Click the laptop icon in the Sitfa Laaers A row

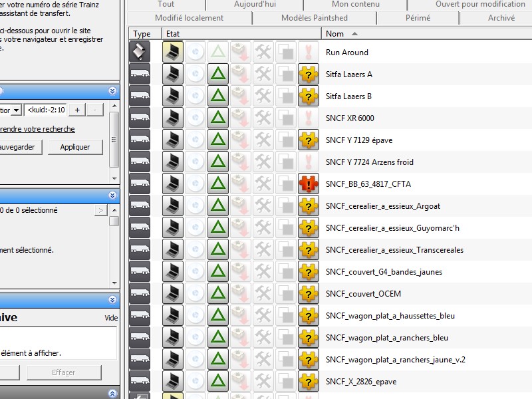[x=173, y=74]
